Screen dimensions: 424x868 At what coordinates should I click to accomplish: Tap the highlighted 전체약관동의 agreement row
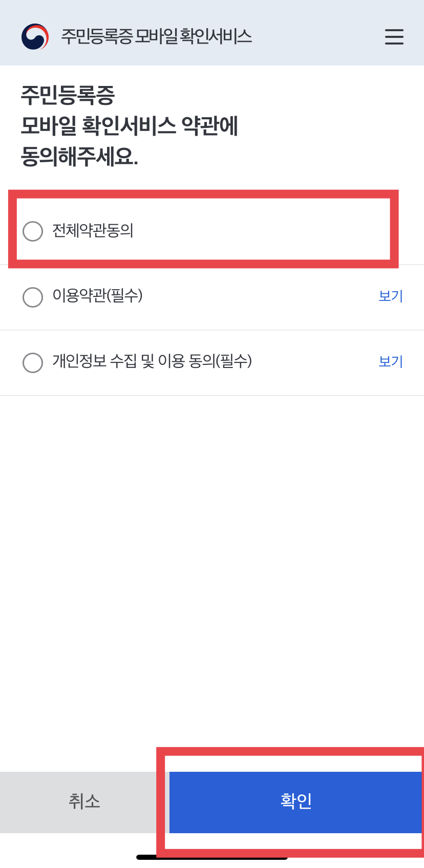(203, 231)
